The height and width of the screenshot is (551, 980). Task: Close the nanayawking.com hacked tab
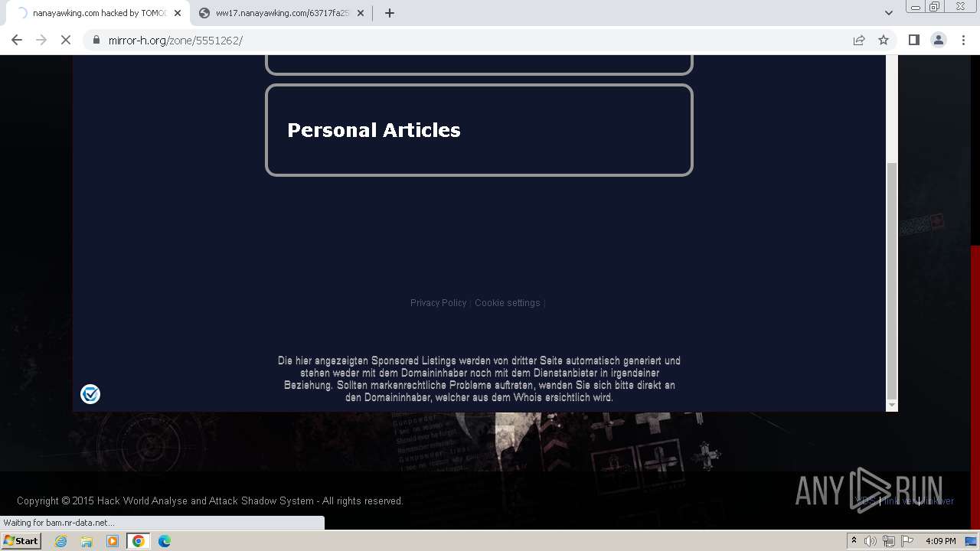[x=178, y=13]
